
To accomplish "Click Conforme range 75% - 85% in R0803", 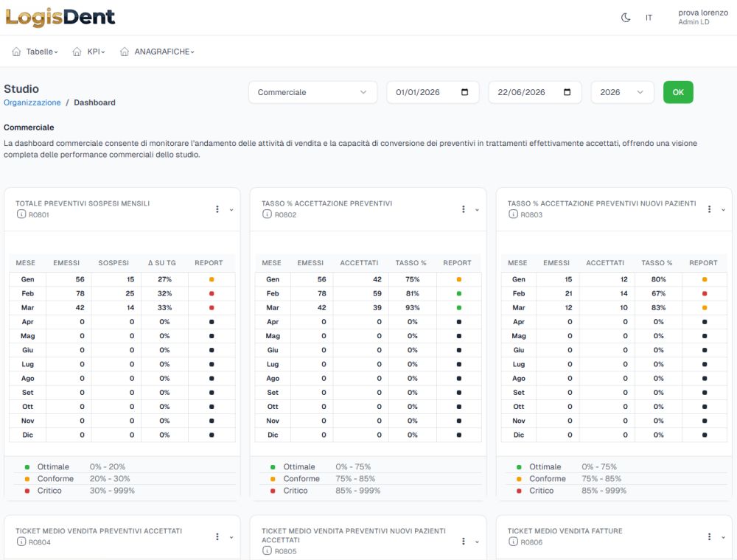I will click(601, 479).
